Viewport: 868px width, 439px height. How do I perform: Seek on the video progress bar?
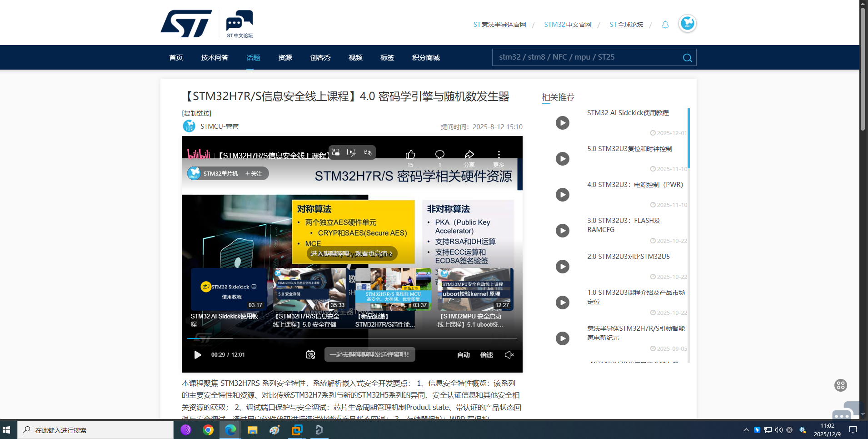coord(352,338)
